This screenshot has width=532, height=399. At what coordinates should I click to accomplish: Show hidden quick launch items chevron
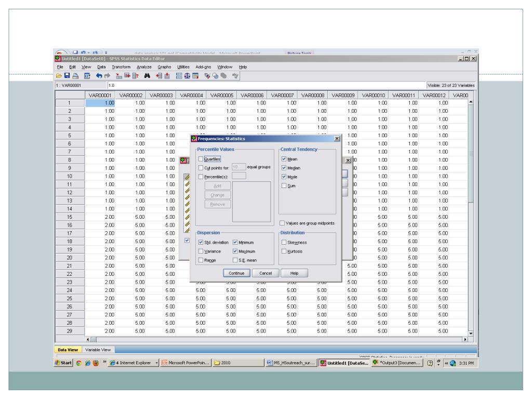104,362
